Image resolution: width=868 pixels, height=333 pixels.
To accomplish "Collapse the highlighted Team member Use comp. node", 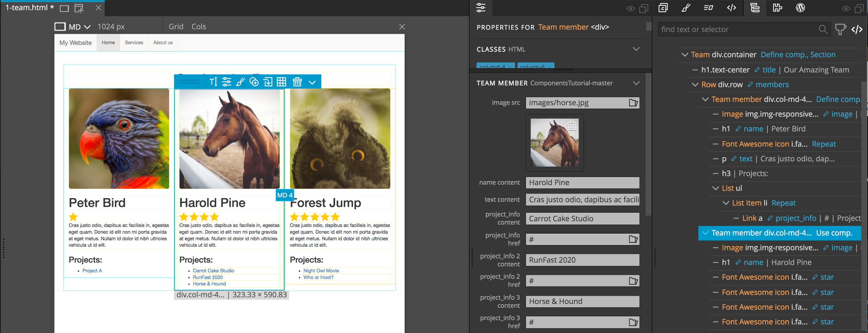I will click(705, 233).
